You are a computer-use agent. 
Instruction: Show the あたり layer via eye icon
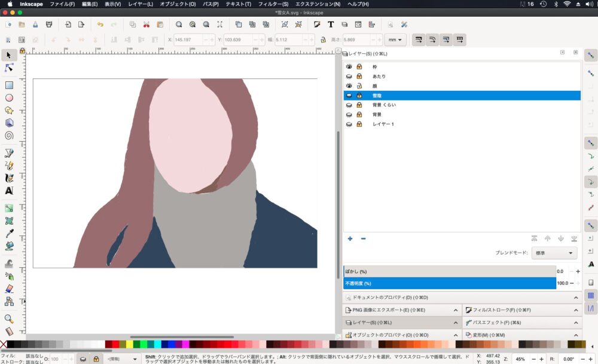[349, 77]
